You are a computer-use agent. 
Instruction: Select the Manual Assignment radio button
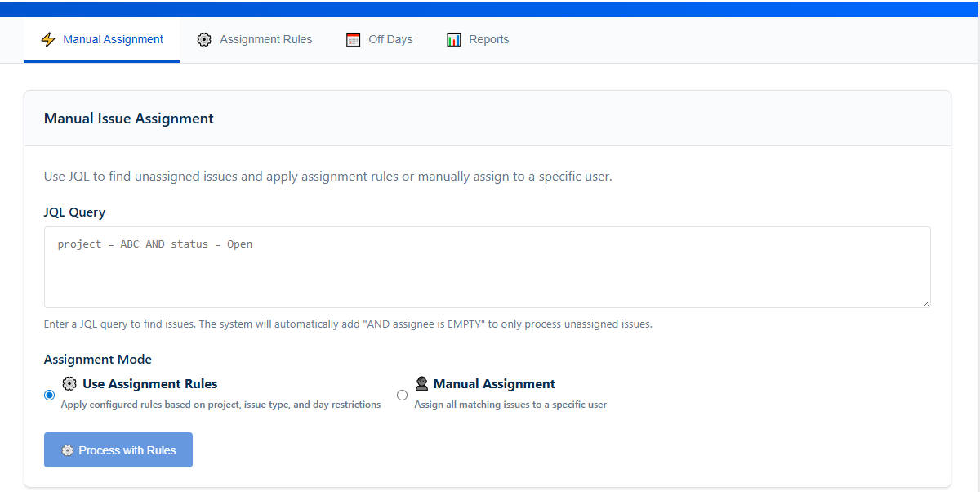click(x=402, y=395)
